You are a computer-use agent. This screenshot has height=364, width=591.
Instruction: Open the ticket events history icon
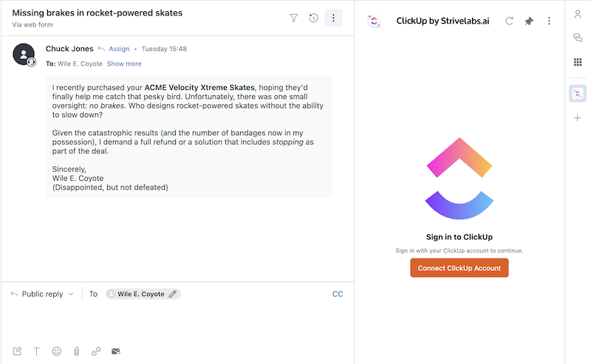pyautogui.click(x=314, y=18)
